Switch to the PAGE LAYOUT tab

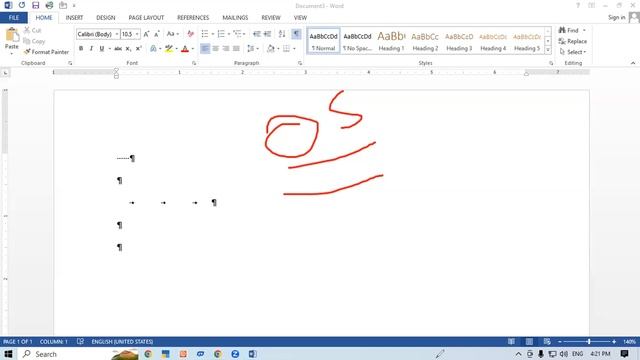coord(146,18)
